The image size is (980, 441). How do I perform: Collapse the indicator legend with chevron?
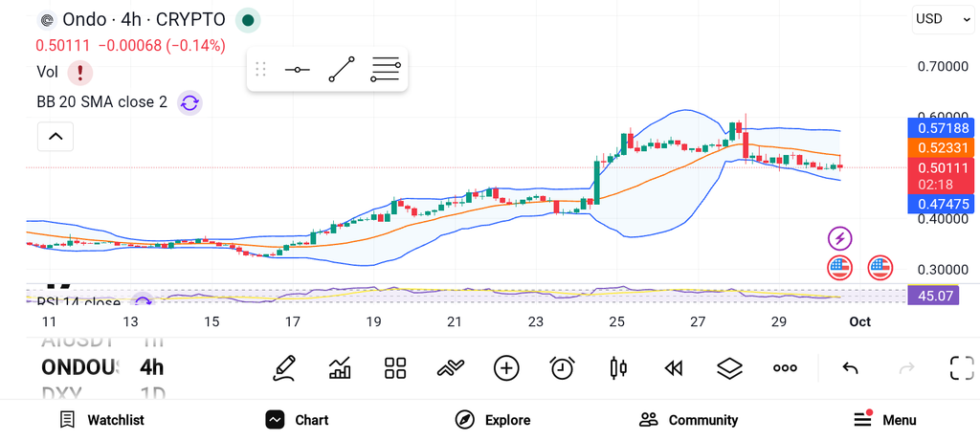click(x=56, y=136)
